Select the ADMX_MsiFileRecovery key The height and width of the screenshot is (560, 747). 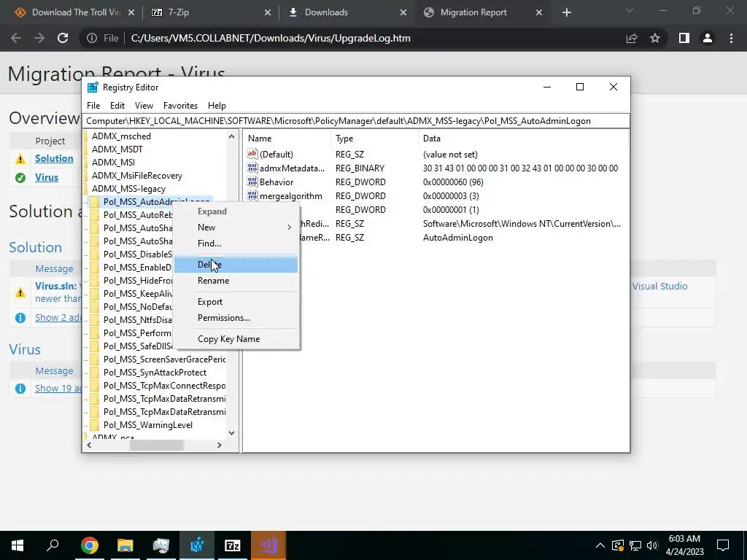click(137, 176)
